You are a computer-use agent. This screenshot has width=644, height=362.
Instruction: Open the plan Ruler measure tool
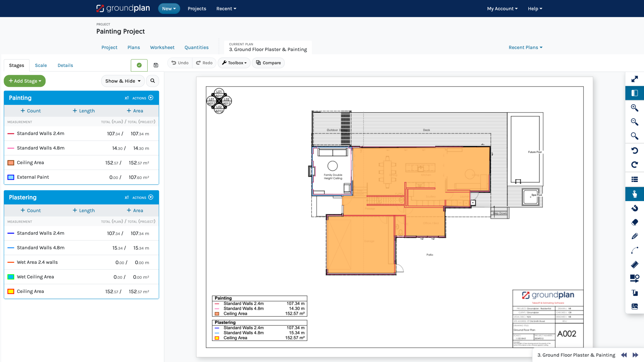(x=635, y=264)
